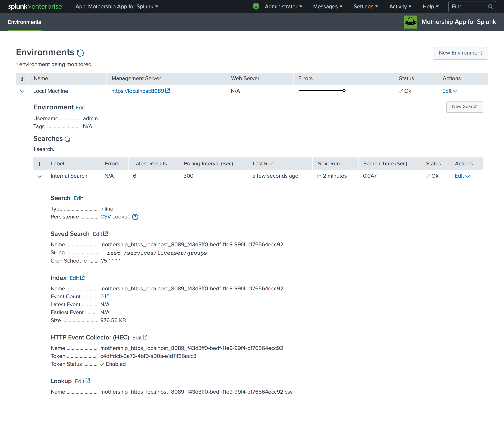Click the Latest Results value 6
504x431 pixels.
tap(134, 176)
